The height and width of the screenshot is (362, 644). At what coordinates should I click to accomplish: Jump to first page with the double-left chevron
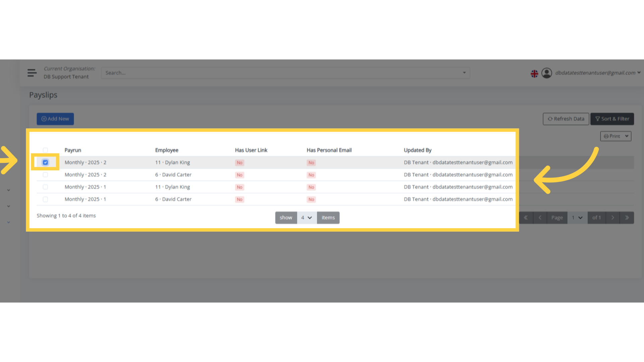pos(526,218)
